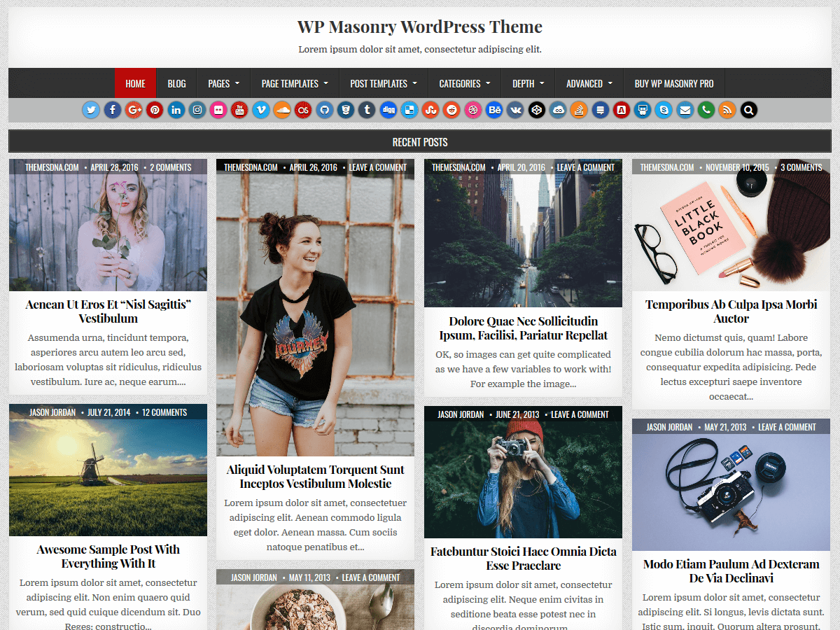This screenshot has width=840, height=630.
Task: Click '3 Comments' on the November 10 post
Action: point(801,167)
